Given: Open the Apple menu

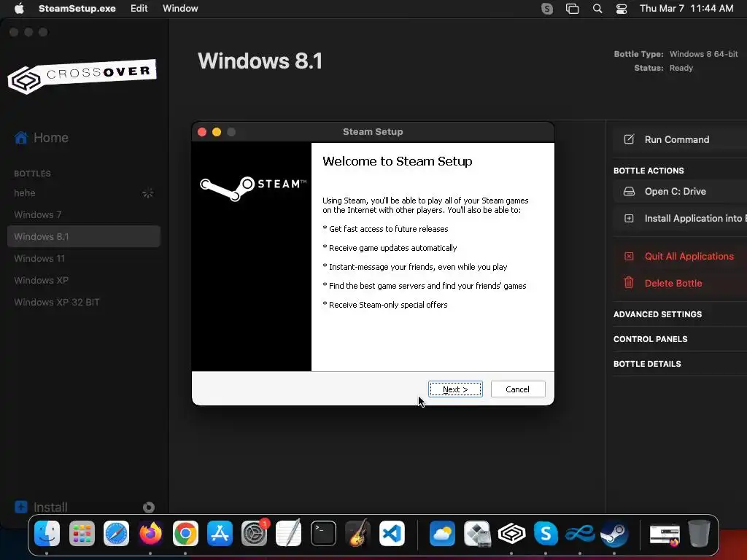Looking at the screenshot, I should pyautogui.click(x=19, y=8).
